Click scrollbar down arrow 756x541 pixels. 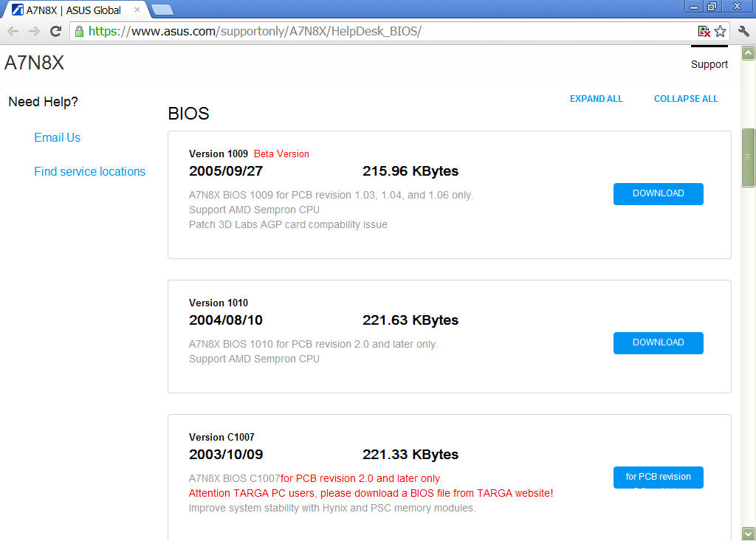pos(749,534)
